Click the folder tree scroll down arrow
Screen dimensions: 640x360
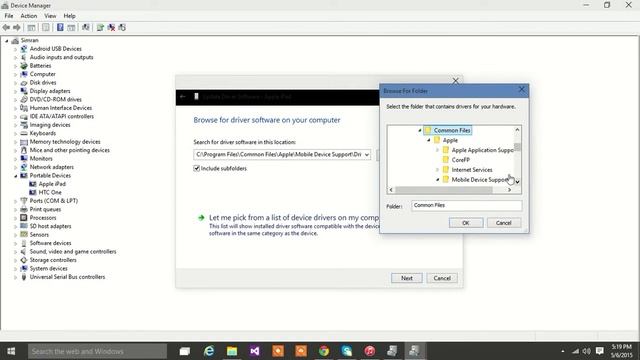click(x=517, y=182)
